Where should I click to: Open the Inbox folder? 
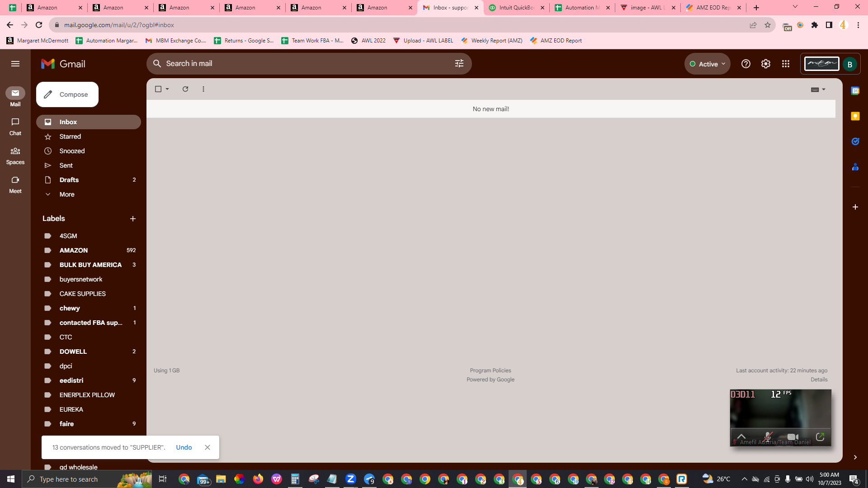(89, 122)
